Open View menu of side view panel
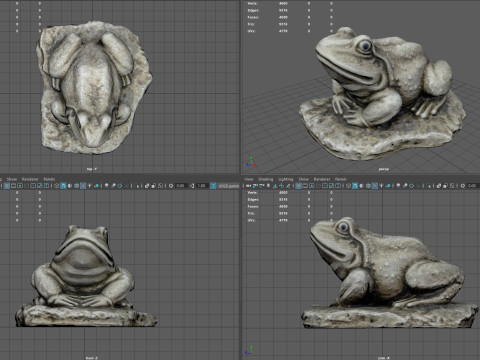Screen dimensions: 480x360 point(249,179)
